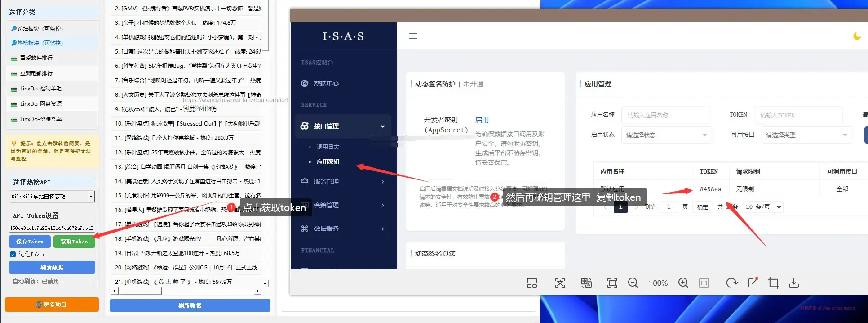The height and width of the screenshot is (323, 868).
Task: Open the 10 条/页 page size dropdown
Action: pos(763,207)
